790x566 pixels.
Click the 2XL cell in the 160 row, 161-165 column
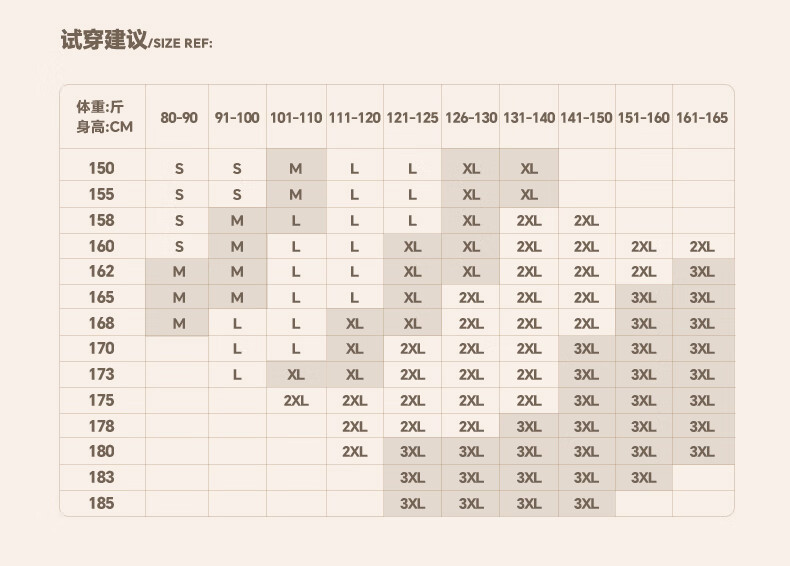[x=702, y=246]
